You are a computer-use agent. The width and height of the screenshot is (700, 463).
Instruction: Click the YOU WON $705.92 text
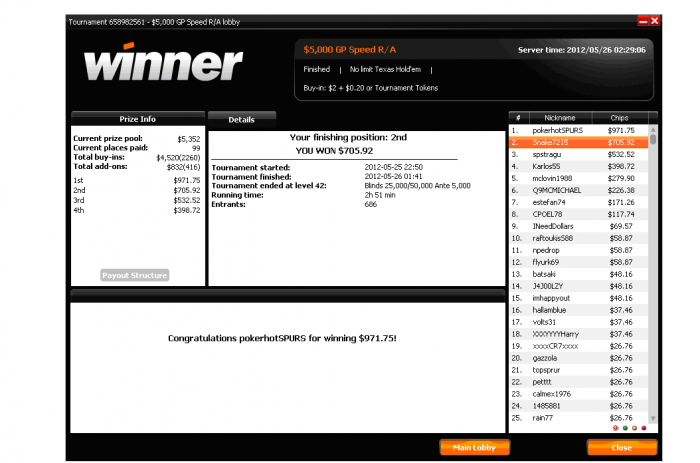(334, 151)
